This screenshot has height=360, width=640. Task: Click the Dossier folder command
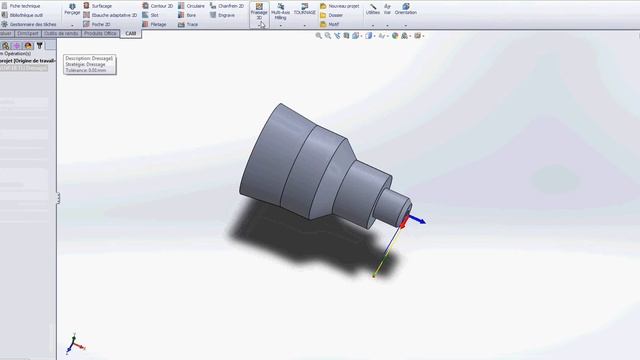(x=331, y=15)
